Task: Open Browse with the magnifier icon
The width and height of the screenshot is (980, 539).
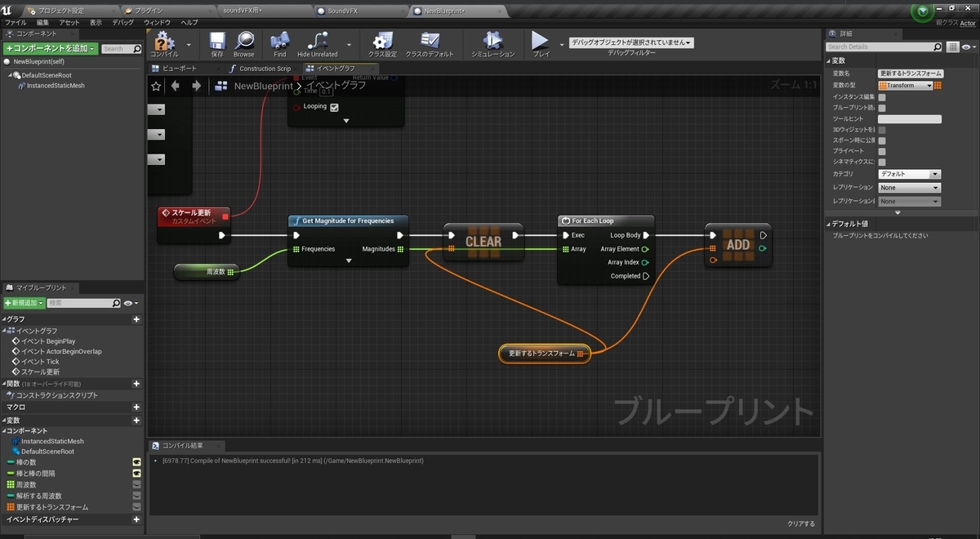Action: click(244, 41)
